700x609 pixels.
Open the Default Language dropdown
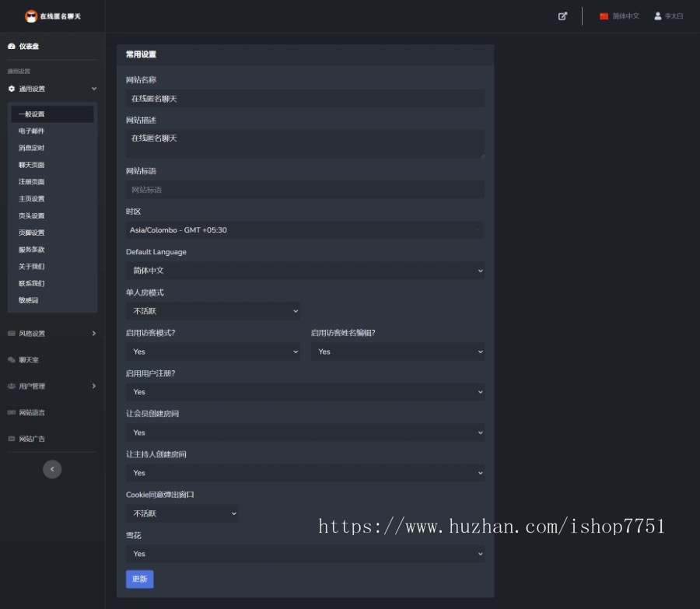tap(305, 271)
